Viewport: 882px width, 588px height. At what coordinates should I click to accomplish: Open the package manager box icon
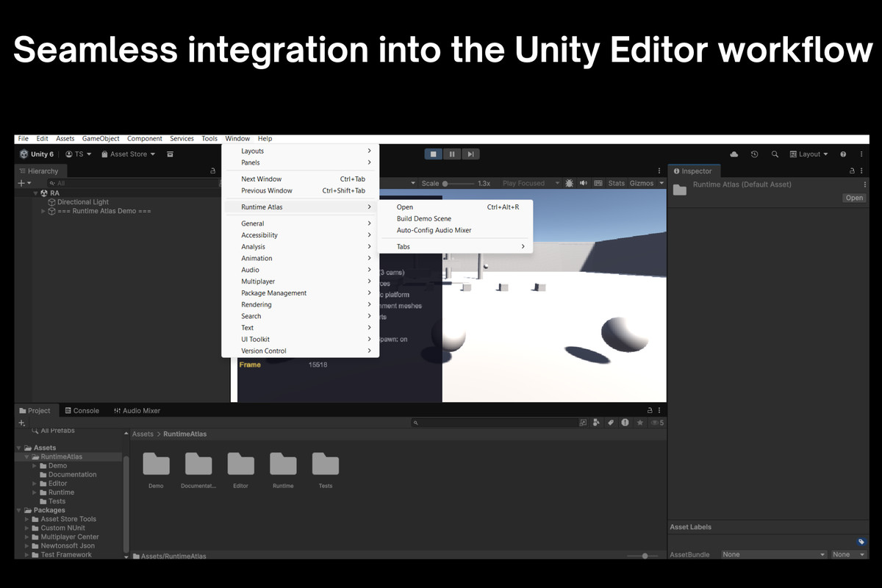pos(170,154)
